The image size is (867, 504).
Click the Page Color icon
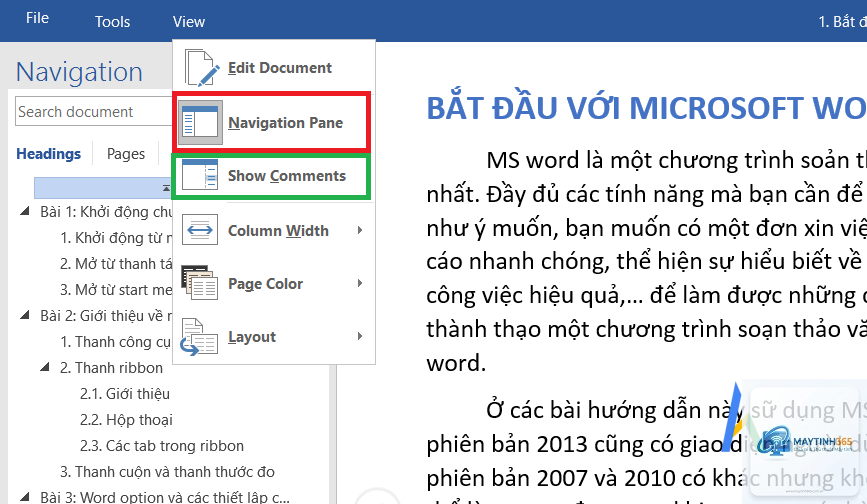click(200, 282)
